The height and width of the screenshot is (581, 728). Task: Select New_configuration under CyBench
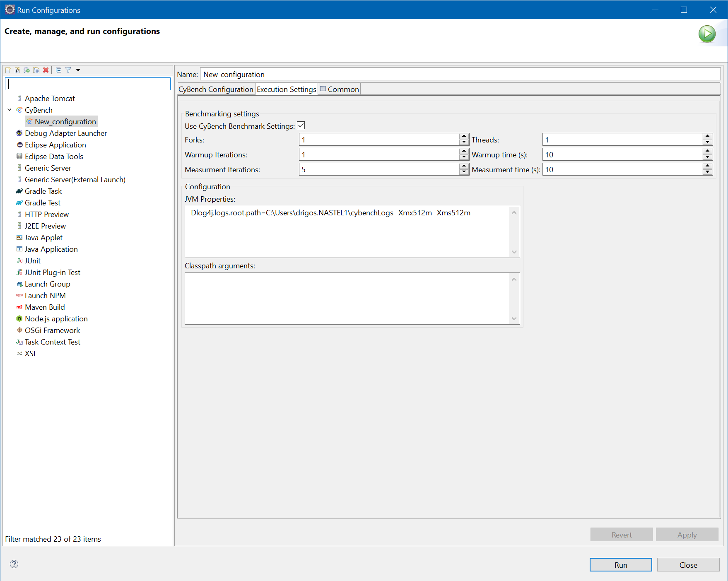pyautogui.click(x=65, y=121)
